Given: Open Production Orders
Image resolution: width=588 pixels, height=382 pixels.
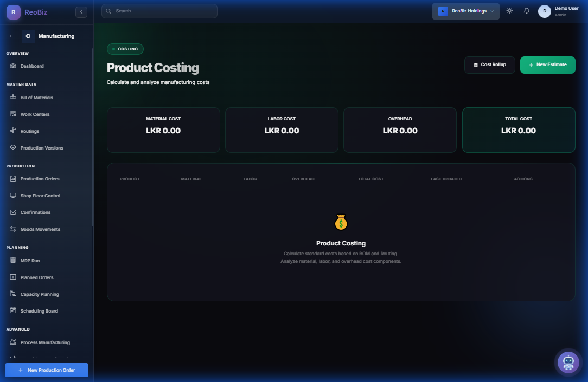Looking at the screenshot, I should point(39,178).
